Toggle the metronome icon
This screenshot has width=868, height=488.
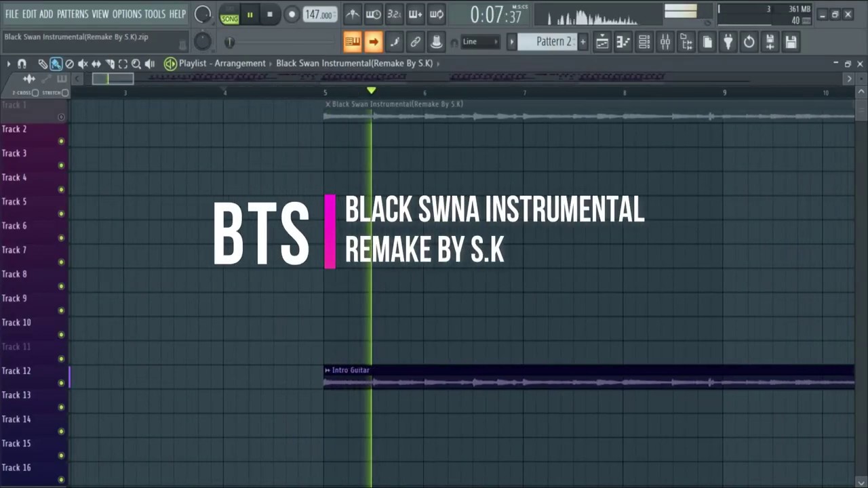pyautogui.click(x=352, y=14)
